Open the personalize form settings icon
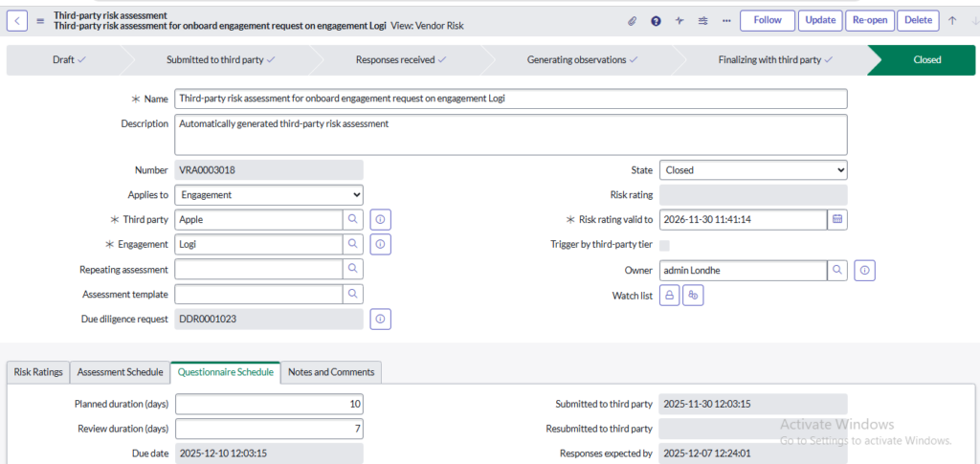The width and height of the screenshot is (980, 464). [x=703, y=20]
